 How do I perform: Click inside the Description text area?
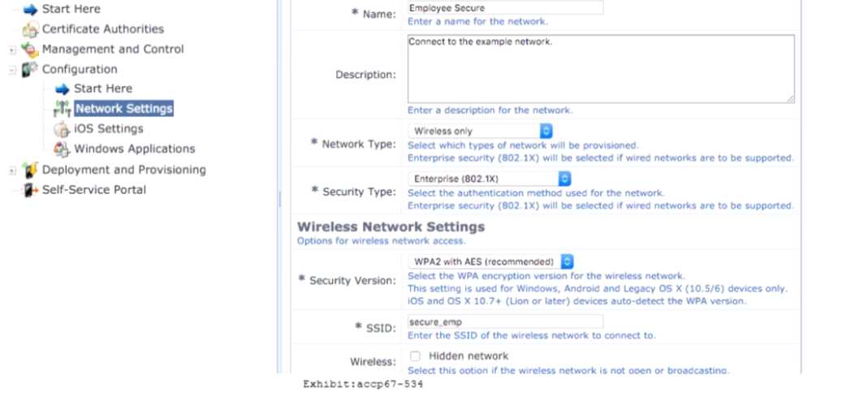tap(600, 68)
